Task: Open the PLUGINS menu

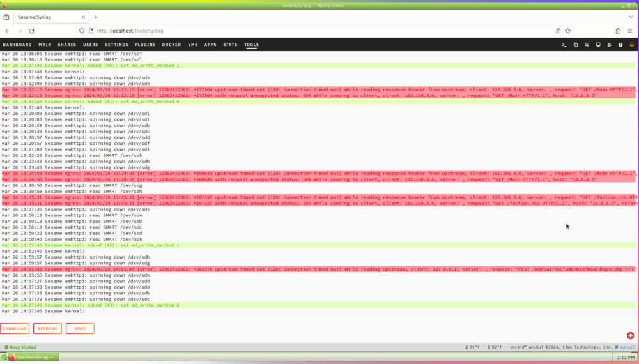Action: point(145,45)
